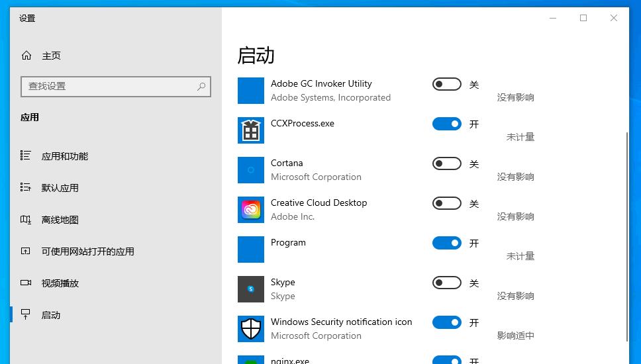Click 未计量 impact label for Program

pyautogui.click(x=520, y=257)
